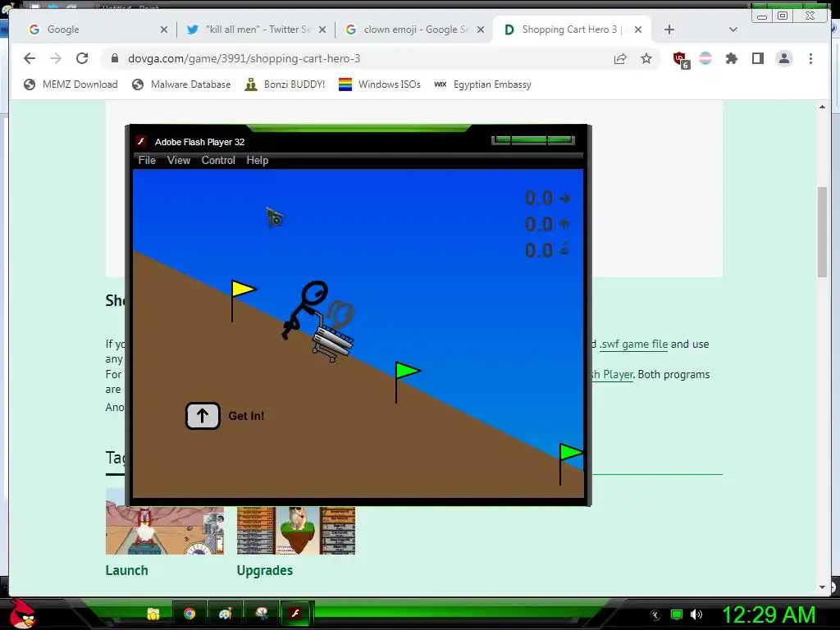Click the page vertical scrollbar thumb
The width and height of the screenshot is (840, 630).
coord(822,231)
